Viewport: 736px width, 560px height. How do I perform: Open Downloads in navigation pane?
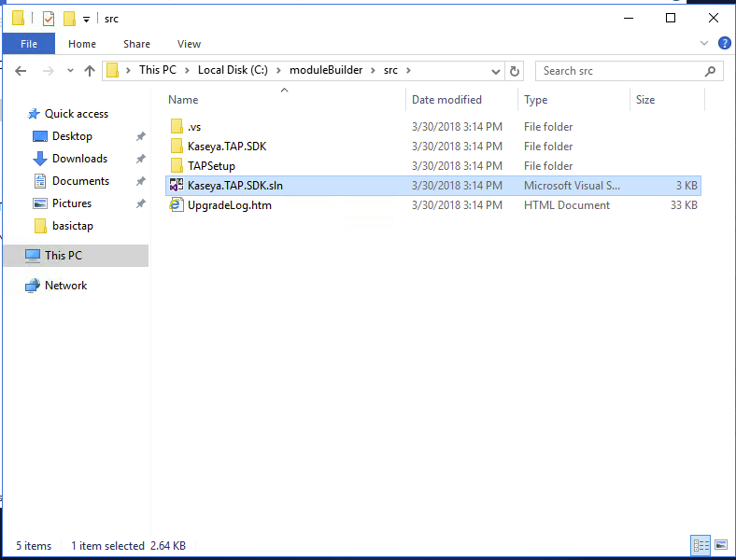click(x=79, y=159)
